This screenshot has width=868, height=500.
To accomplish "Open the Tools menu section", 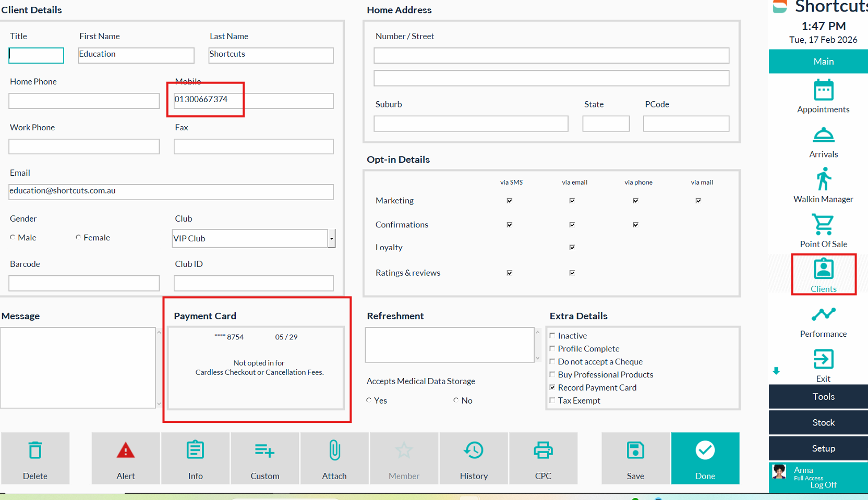I will click(x=823, y=397).
